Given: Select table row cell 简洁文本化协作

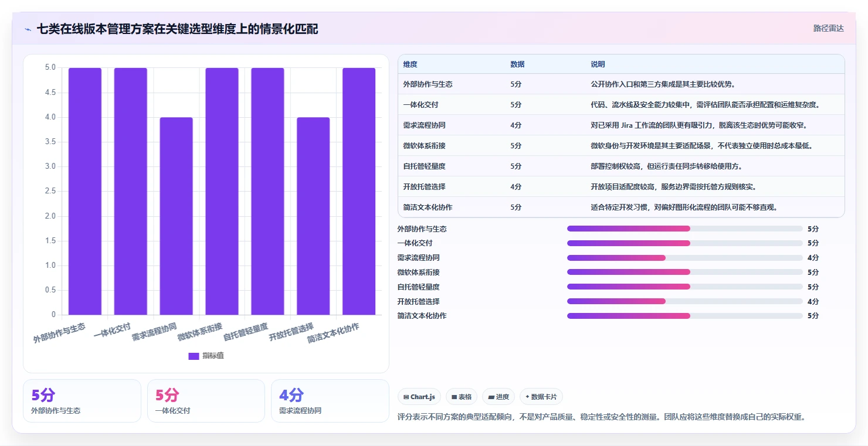Looking at the screenshot, I should 428,207.
